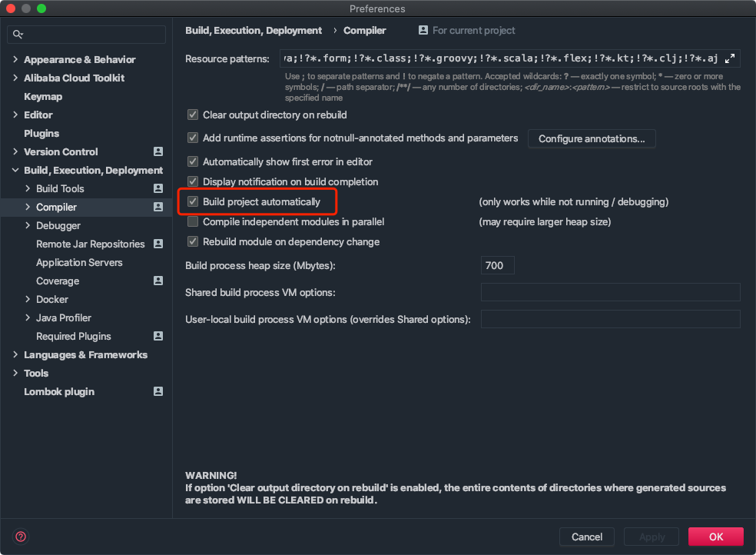Click the expand Resource patterns field icon
The image size is (756, 555).
tap(731, 58)
